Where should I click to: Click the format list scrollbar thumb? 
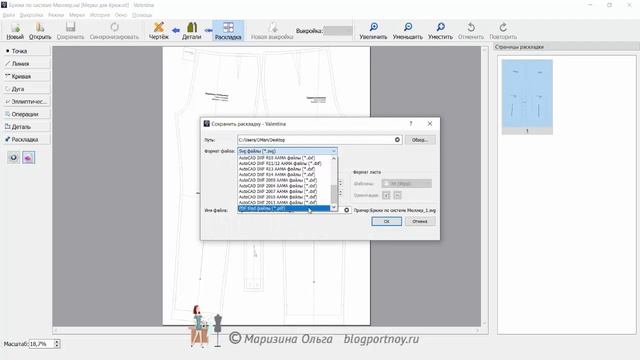click(x=334, y=194)
